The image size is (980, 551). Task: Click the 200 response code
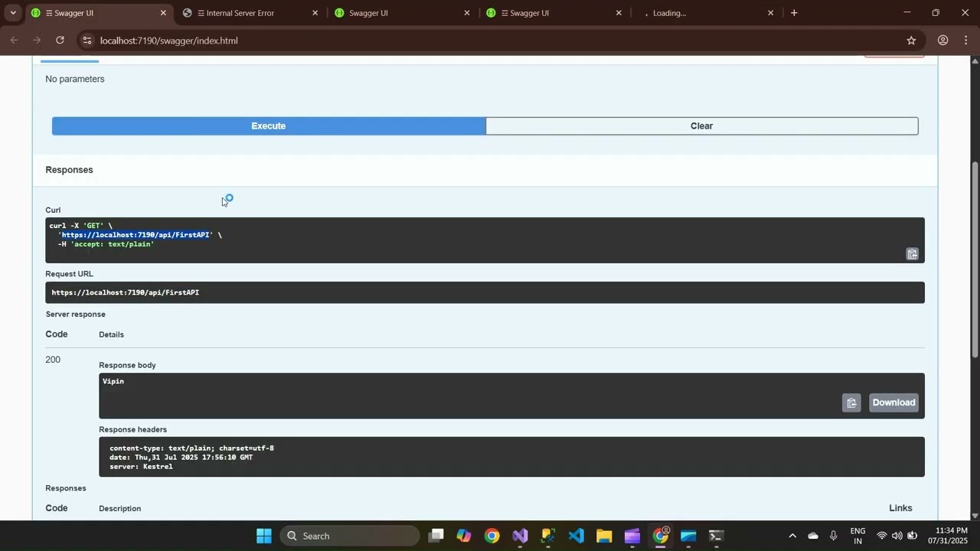(x=53, y=360)
